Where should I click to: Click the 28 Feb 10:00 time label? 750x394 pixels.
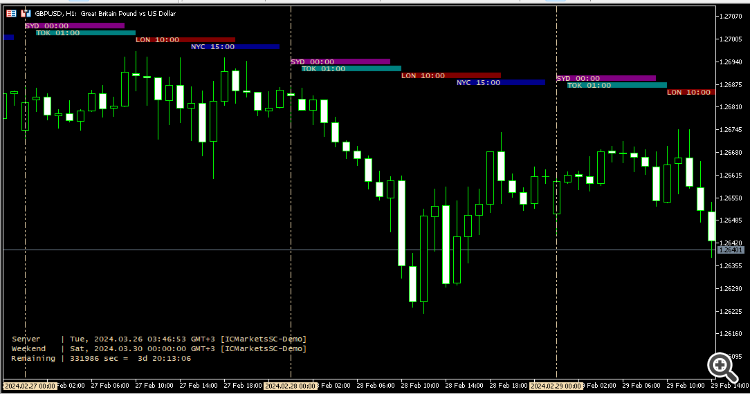coord(420,385)
